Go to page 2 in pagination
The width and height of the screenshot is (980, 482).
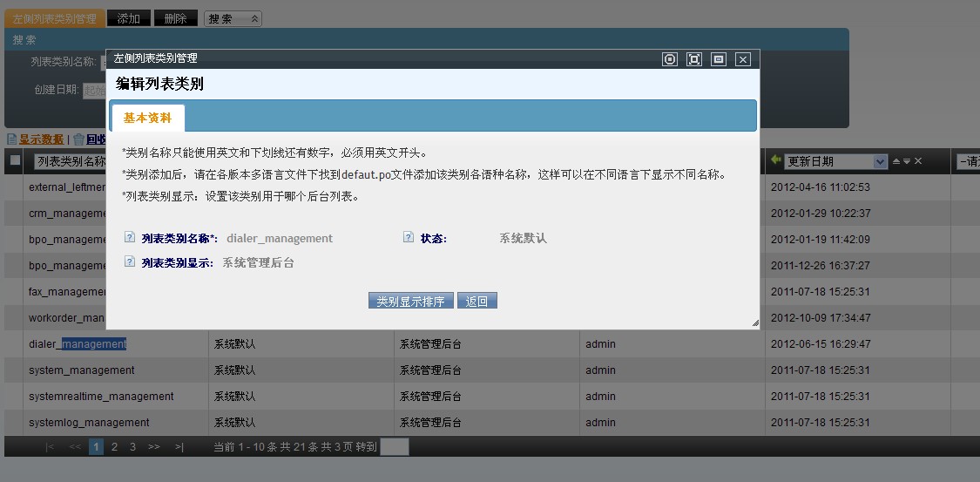114,447
